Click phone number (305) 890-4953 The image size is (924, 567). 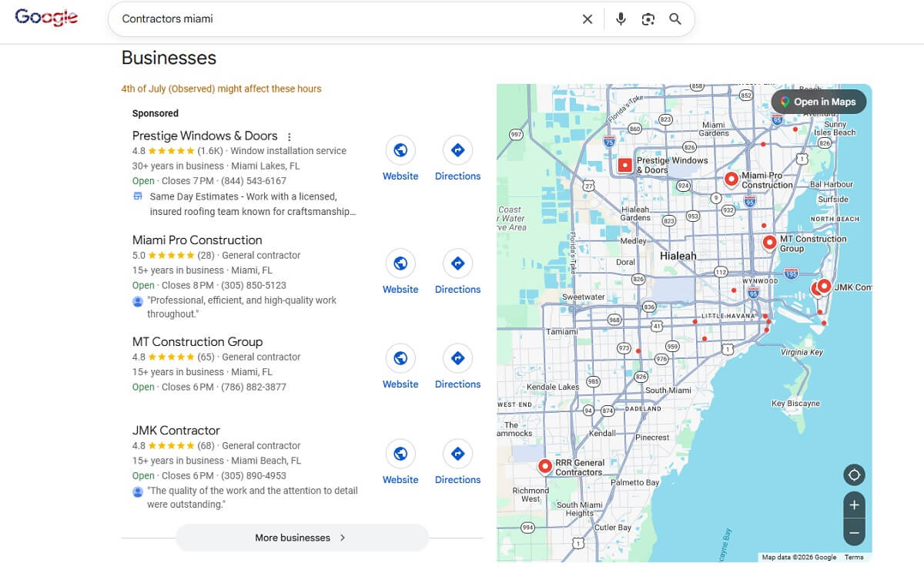pos(253,475)
